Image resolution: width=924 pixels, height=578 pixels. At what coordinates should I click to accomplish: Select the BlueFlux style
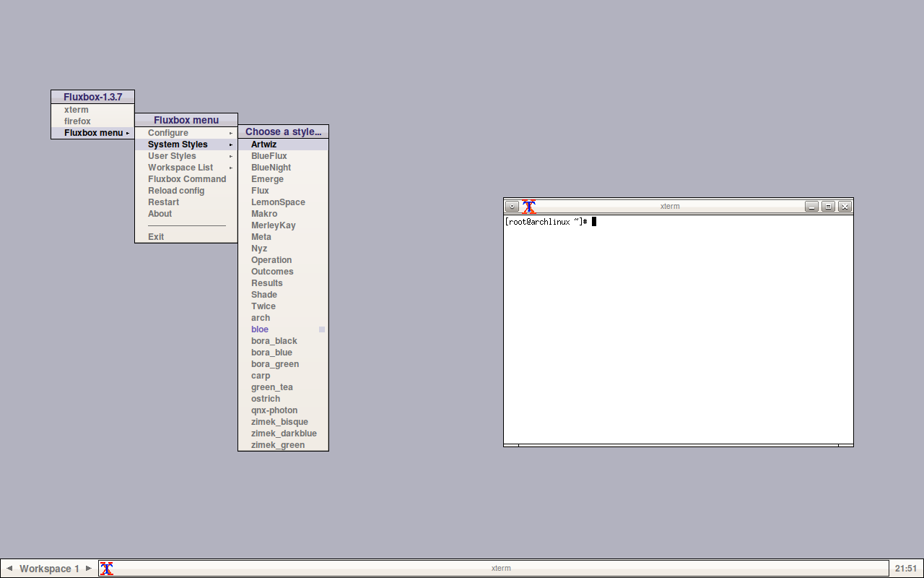[x=283, y=156]
